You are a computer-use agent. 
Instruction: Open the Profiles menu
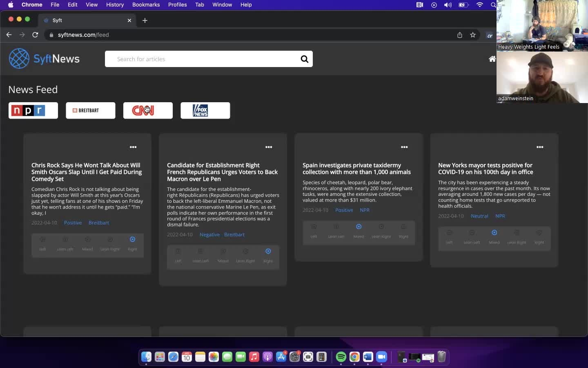click(177, 5)
